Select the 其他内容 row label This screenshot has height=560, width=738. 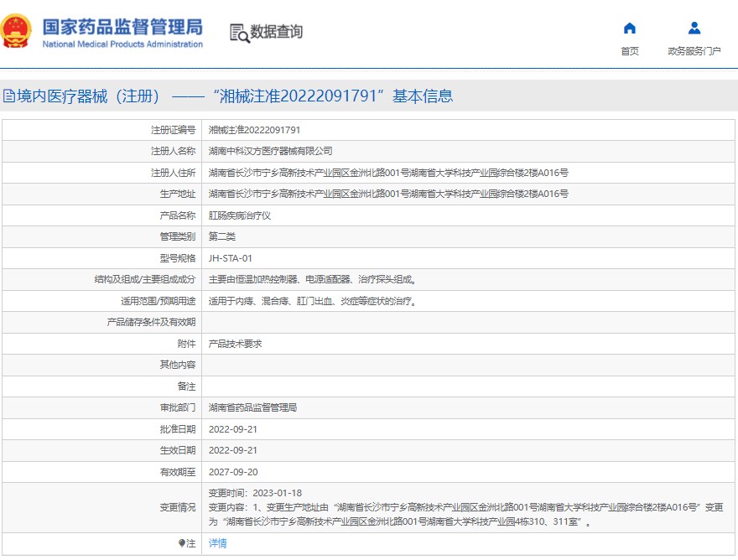pos(178,365)
